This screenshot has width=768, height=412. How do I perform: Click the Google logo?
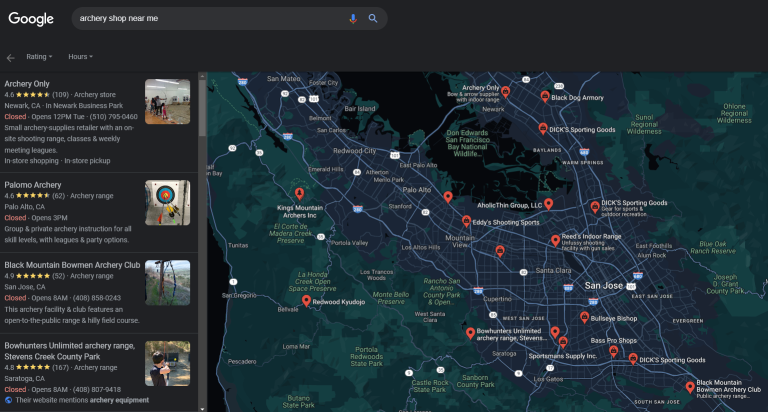point(31,19)
